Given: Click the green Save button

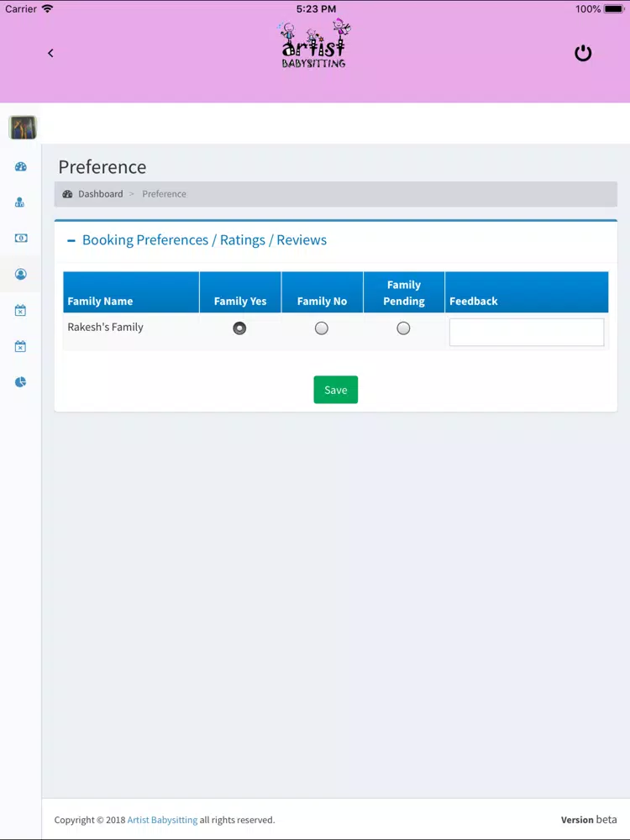Looking at the screenshot, I should tap(335, 390).
